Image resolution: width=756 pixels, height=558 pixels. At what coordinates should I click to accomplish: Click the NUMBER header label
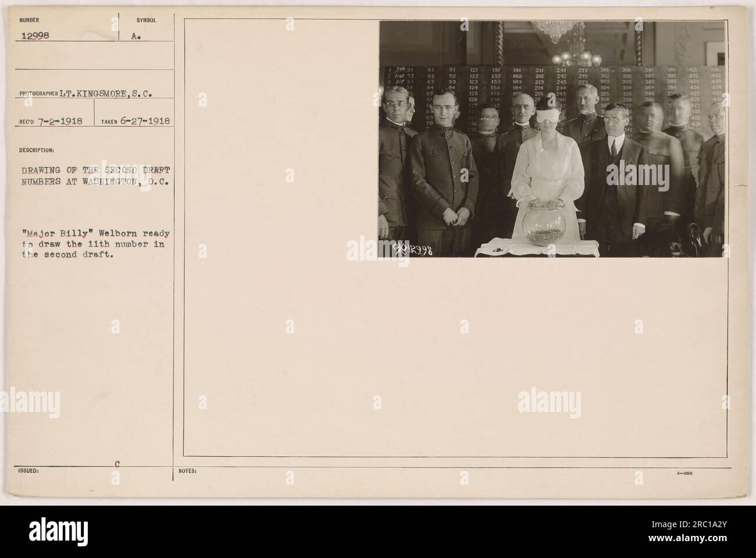point(28,19)
